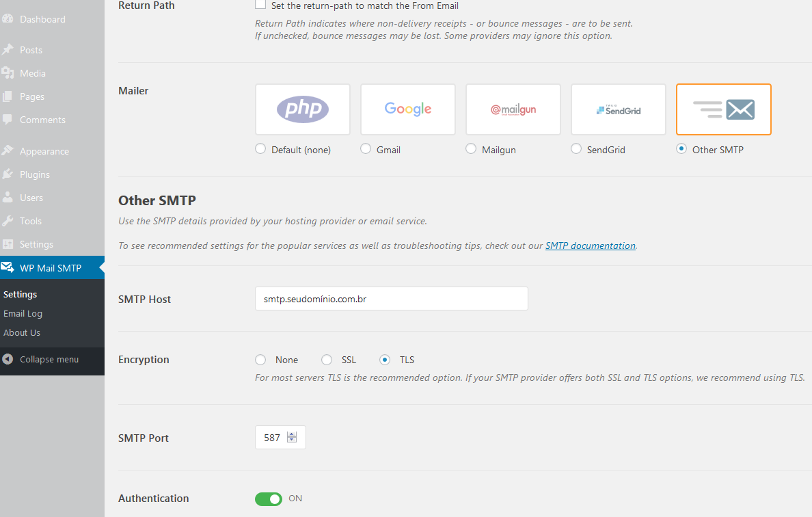This screenshot has height=517, width=812.
Task: Check the return-path match checkbox
Action: tap(260, 5)
